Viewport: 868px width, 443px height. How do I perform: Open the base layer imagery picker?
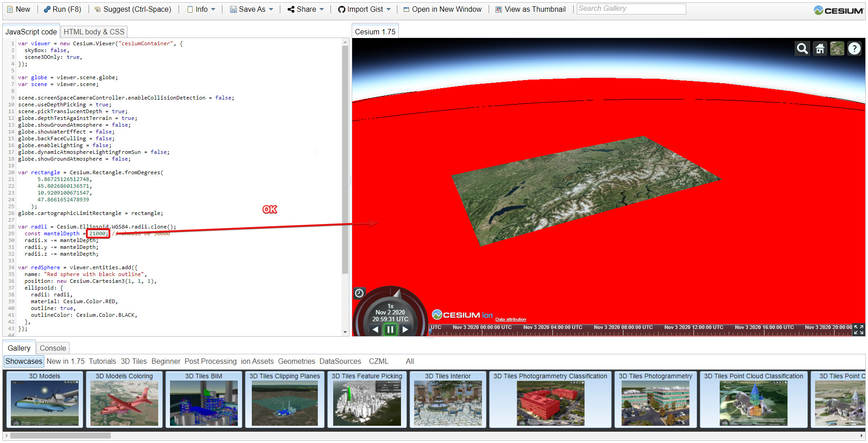coord(837,48)
